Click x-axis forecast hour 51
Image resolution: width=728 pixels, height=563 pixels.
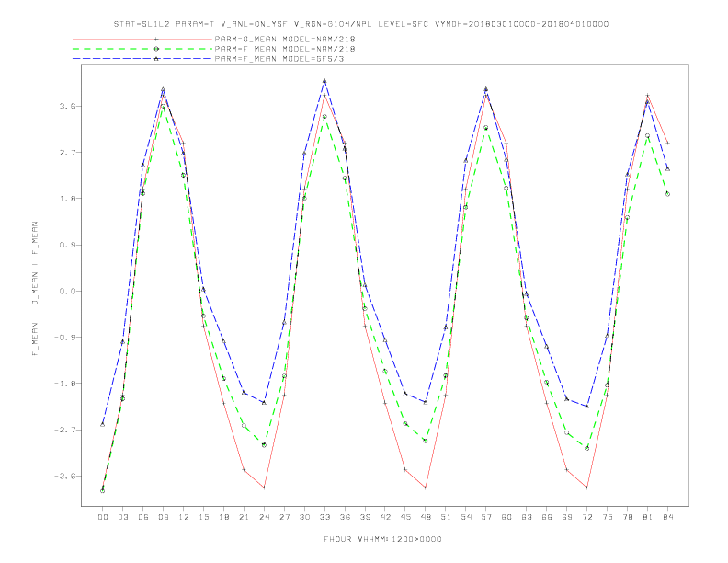point(446,517)
